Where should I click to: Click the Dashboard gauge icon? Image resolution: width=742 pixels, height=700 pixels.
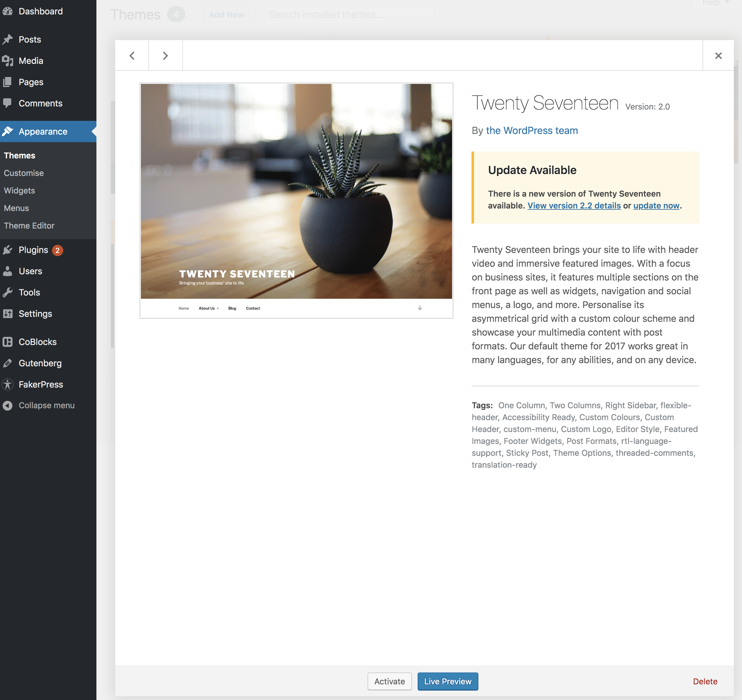click(x=8, y=11)
